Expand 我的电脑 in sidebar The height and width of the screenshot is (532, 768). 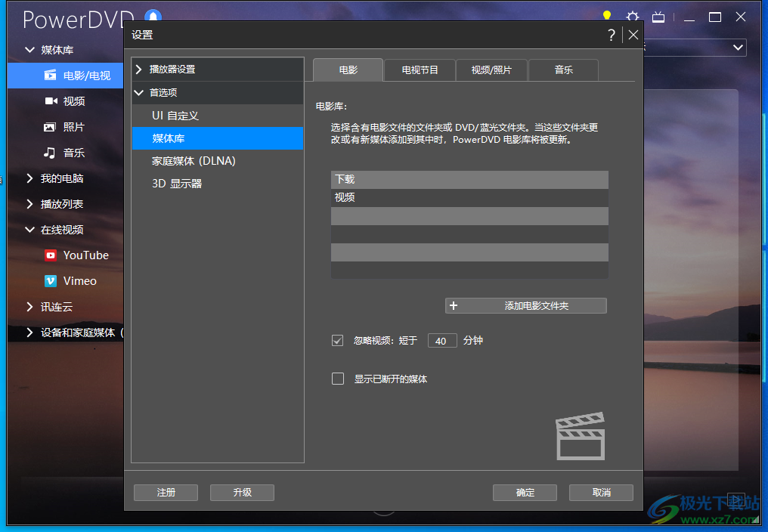[x=29, y=178]
